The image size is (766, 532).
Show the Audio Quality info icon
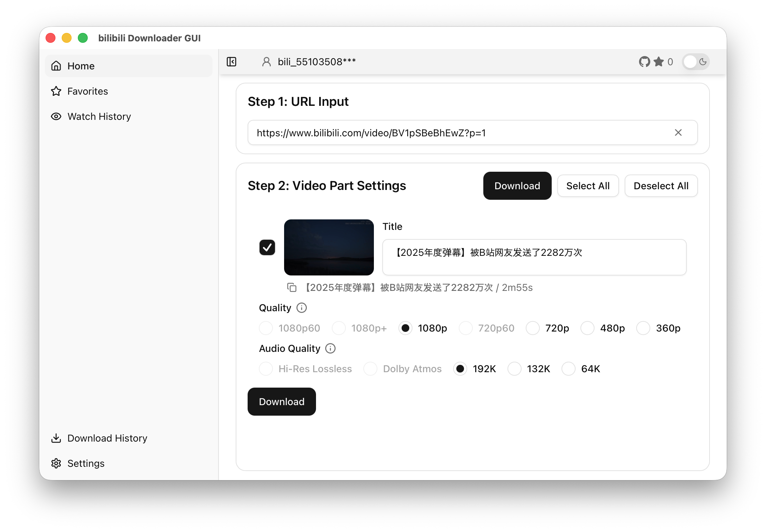(330, 348)
